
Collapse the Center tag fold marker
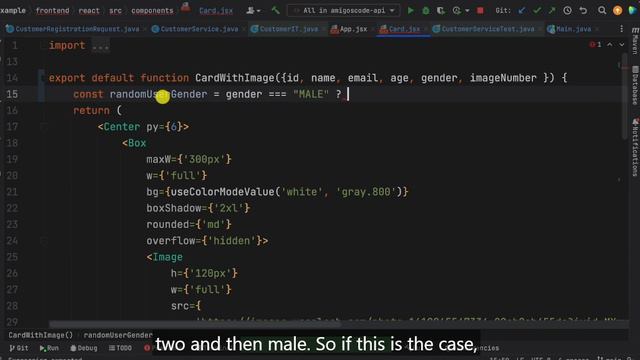[x=43, y=127]
